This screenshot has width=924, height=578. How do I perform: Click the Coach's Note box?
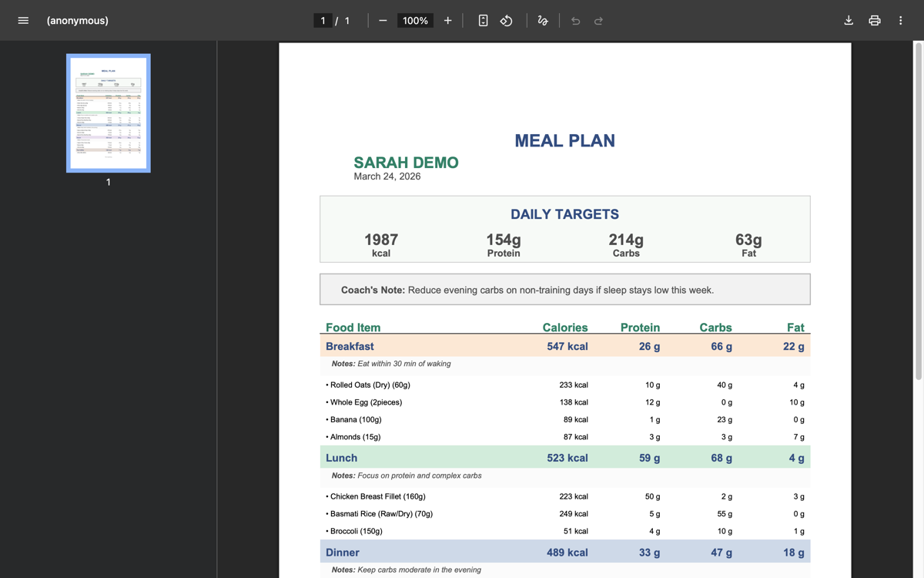[x=564, y=288]
